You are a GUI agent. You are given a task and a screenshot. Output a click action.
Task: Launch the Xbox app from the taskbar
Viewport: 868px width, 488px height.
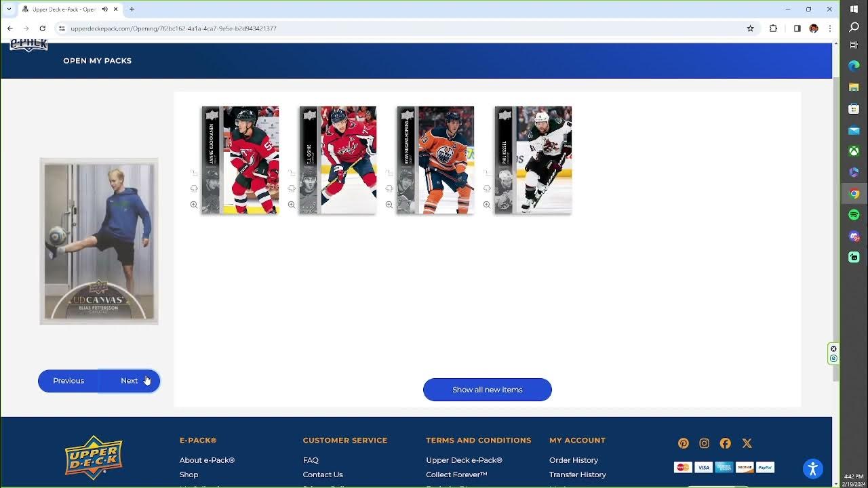click(x=854, y=151)
